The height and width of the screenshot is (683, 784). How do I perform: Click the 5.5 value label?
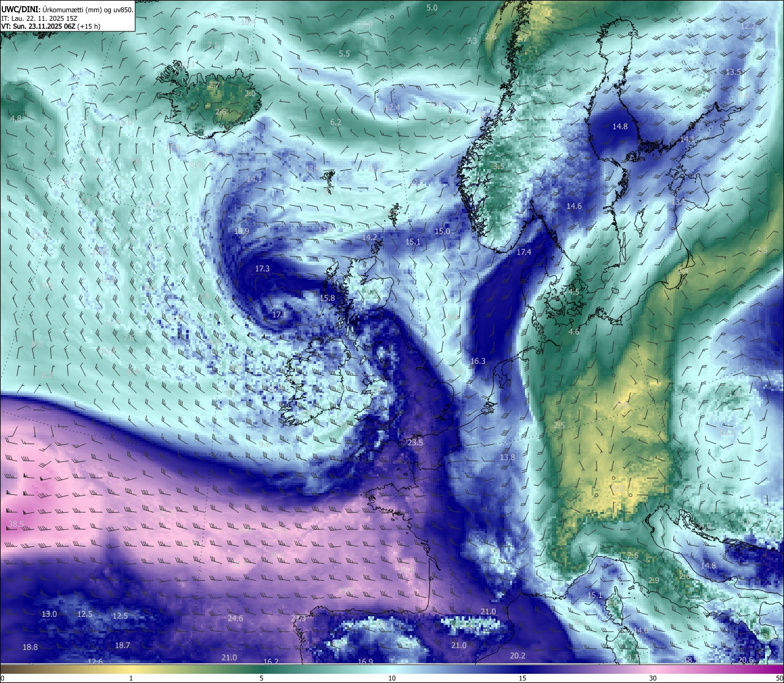click(x=344, y=53)
